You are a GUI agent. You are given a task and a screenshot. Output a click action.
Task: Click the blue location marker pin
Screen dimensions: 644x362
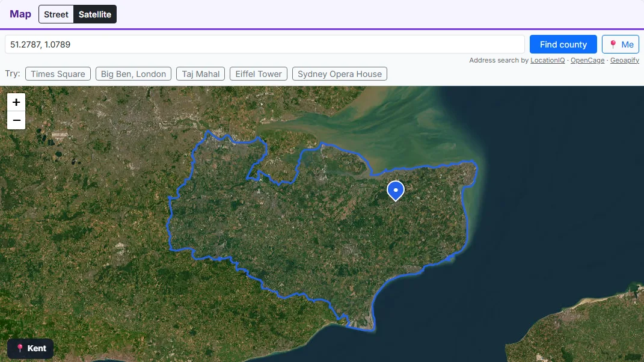click(396, 191)
